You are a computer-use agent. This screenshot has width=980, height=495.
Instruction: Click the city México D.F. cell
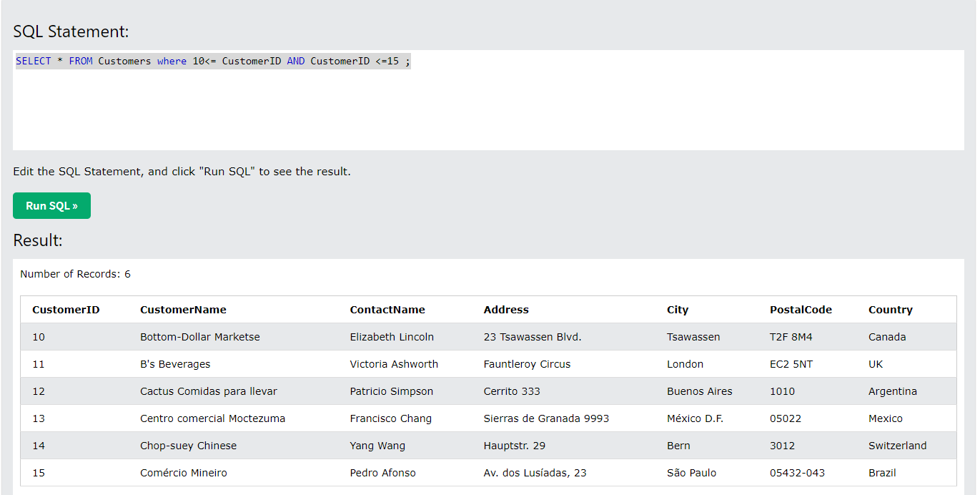[695, 418]
